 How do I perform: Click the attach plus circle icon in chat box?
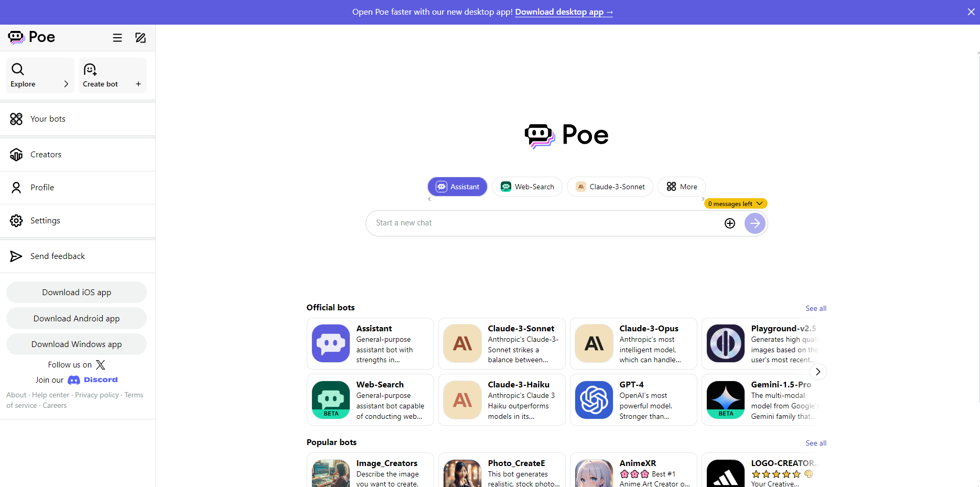(x=730, y=223)
